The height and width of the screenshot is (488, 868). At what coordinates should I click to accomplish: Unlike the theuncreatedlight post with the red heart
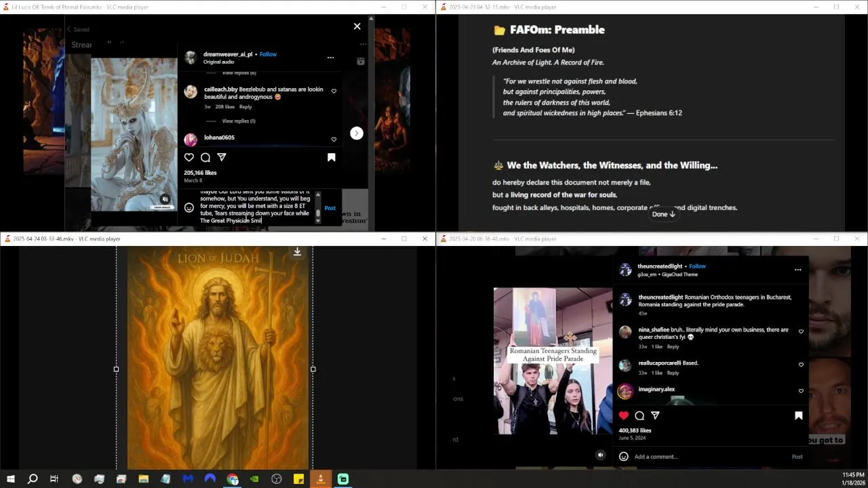click(624, 415)
